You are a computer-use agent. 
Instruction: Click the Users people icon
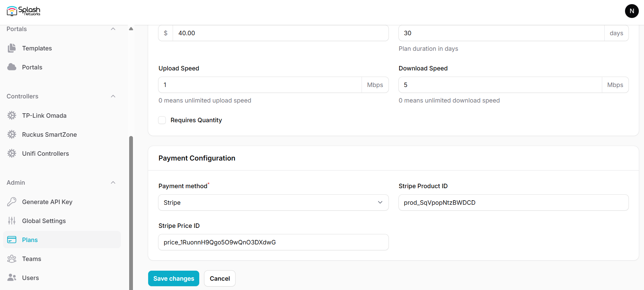click(12, 278)
